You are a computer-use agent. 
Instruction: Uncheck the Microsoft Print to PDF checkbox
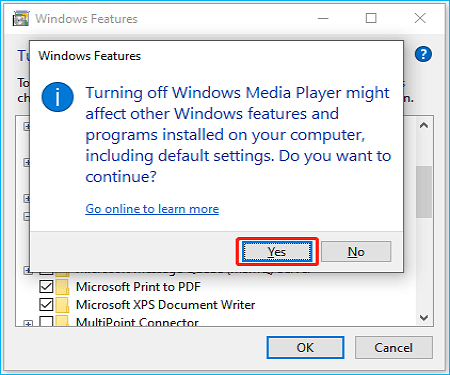pyautogui.click(x=46, y=287)
